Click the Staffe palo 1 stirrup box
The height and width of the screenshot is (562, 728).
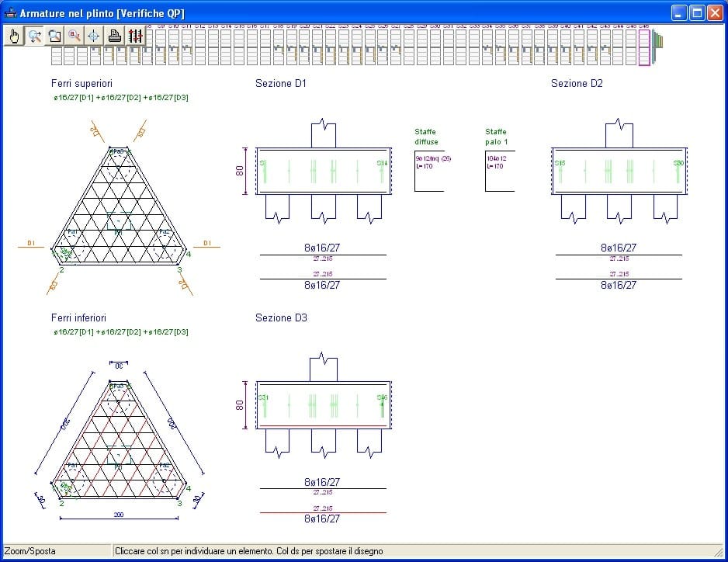(x=499, y=171)
